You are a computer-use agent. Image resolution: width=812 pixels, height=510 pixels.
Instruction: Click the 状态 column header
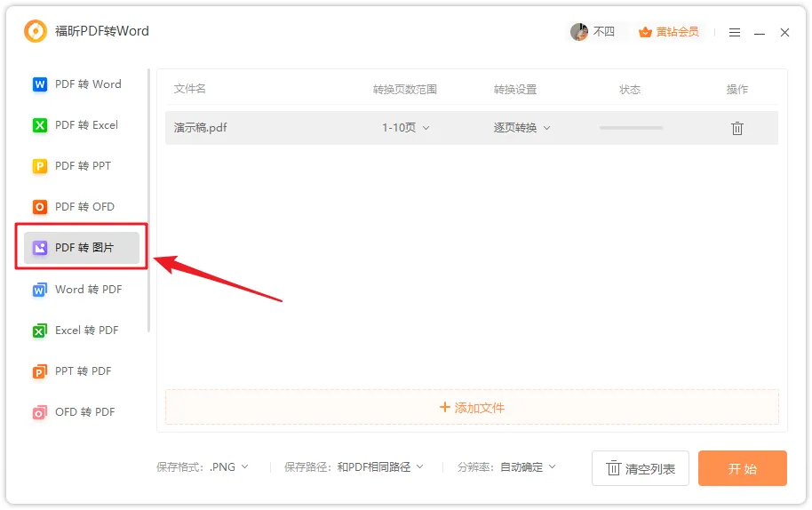click(x=630, y=89)
